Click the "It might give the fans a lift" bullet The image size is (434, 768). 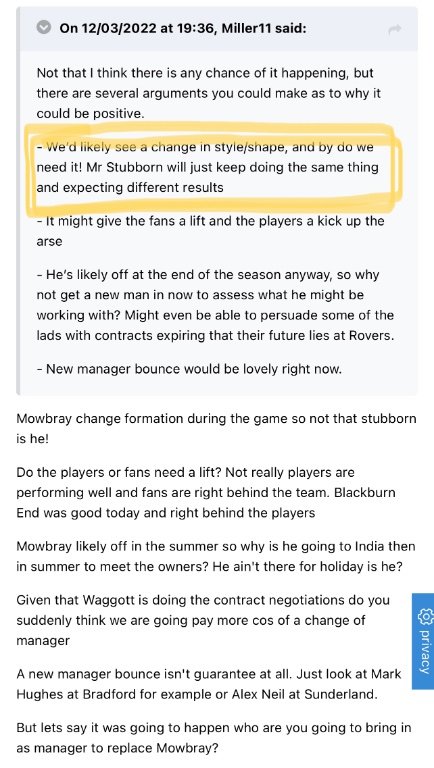pyautogui.click(x=210, y=231)
